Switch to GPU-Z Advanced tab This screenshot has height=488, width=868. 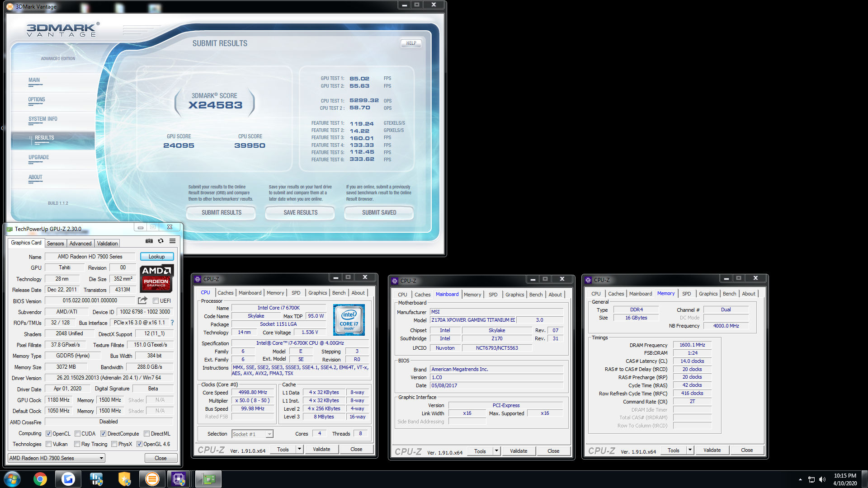80,244
